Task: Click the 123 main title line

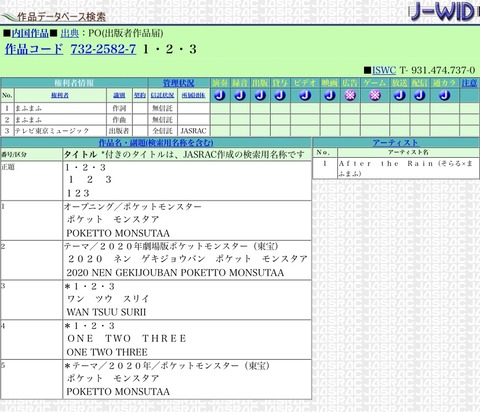Action: click(x=78, y=193)
